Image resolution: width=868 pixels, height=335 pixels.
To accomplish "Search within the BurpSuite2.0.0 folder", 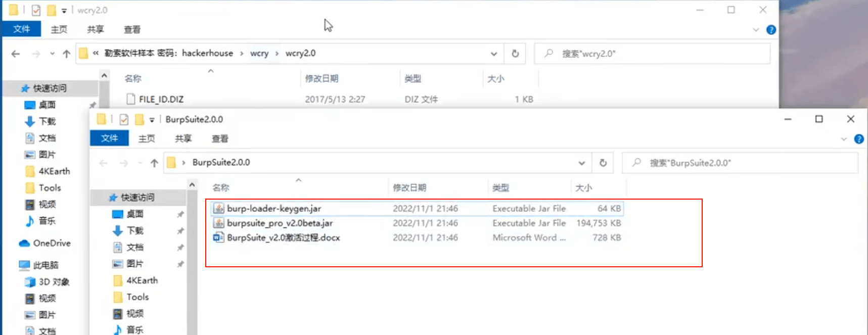I will 740,163.
